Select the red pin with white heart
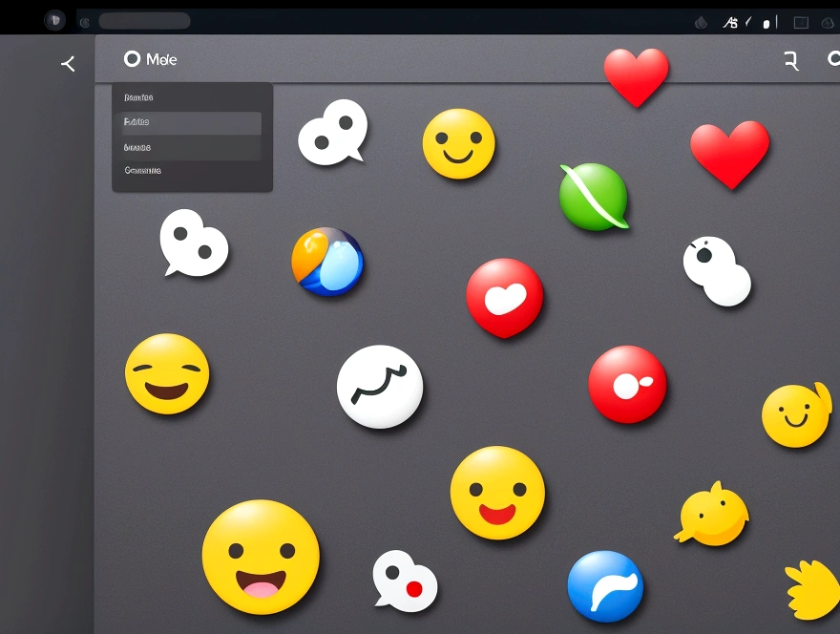The width and height of the screenshot is (840, 634). coord(505,298)
